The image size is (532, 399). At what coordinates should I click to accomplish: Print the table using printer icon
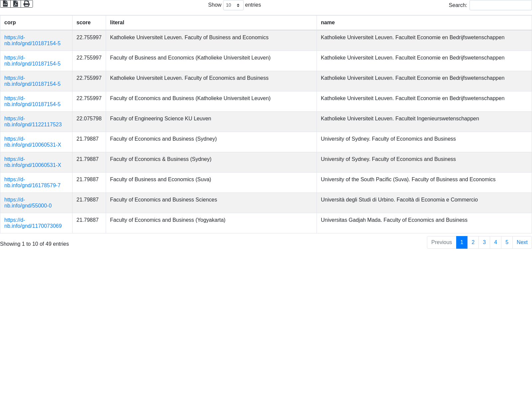coord(27,4)
